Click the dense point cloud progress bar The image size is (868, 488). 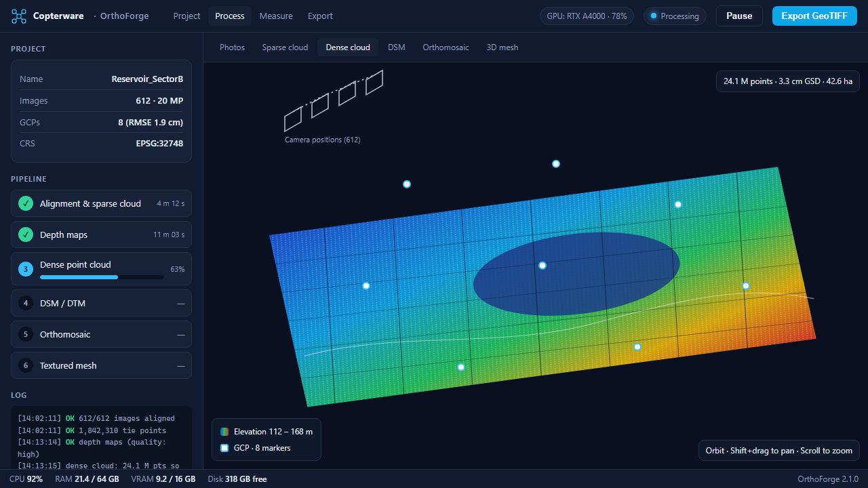pos(102,277)
